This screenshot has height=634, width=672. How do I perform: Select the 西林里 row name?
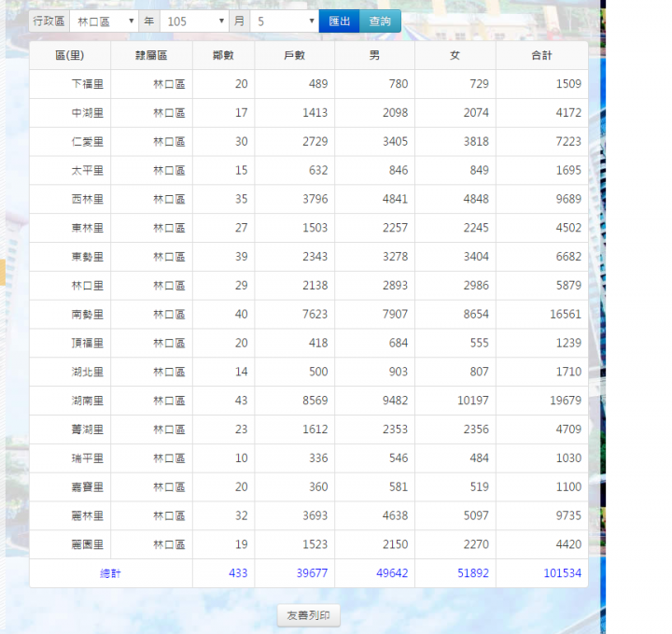88,199
